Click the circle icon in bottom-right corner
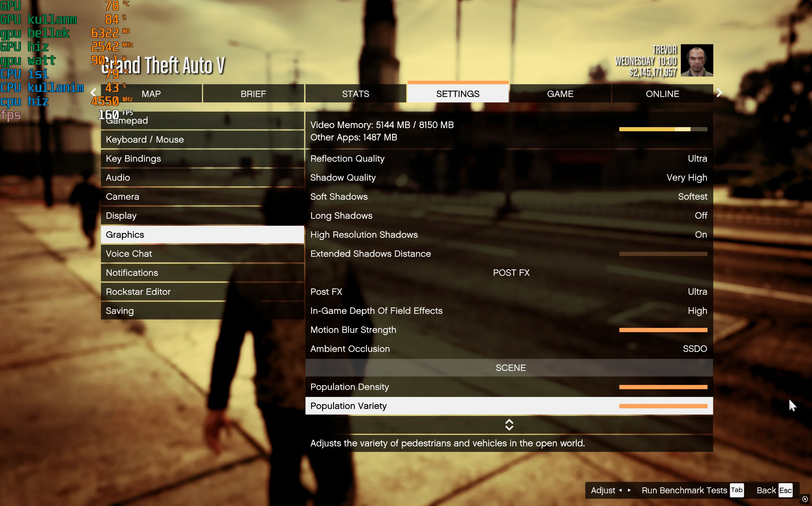 click(805, 499)
